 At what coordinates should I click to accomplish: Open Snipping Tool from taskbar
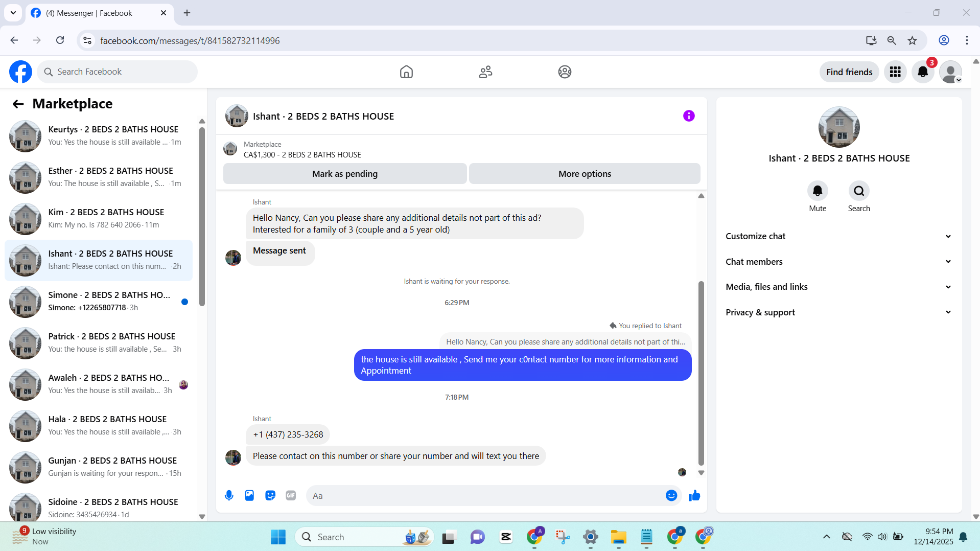(x=563, y=537)
